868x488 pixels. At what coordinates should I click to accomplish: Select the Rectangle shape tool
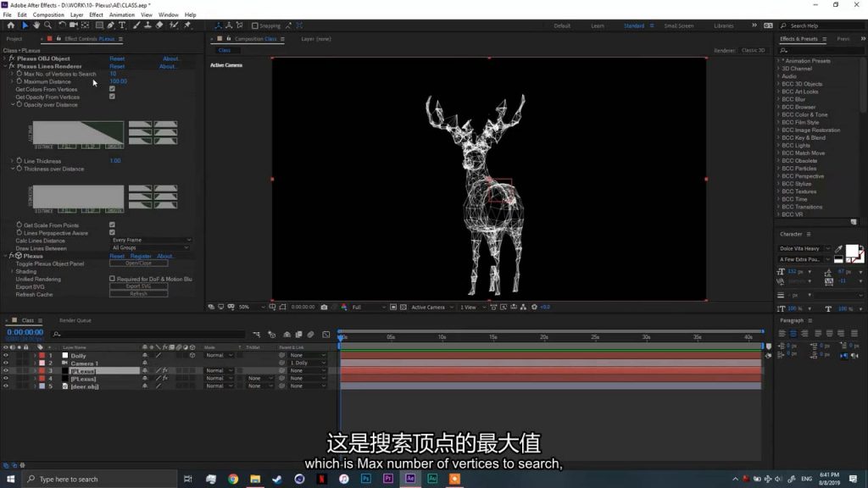click(x=99, y=25)
